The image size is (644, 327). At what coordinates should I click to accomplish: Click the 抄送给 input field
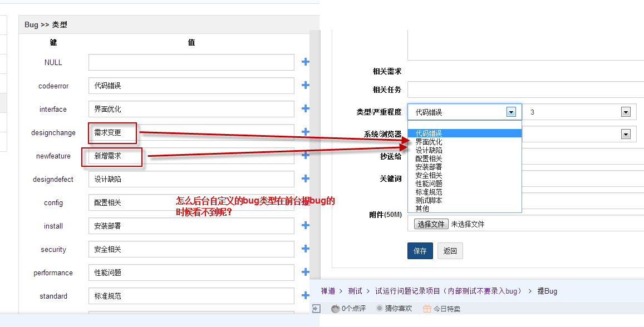pyautogui.click(x=583, y=156)
